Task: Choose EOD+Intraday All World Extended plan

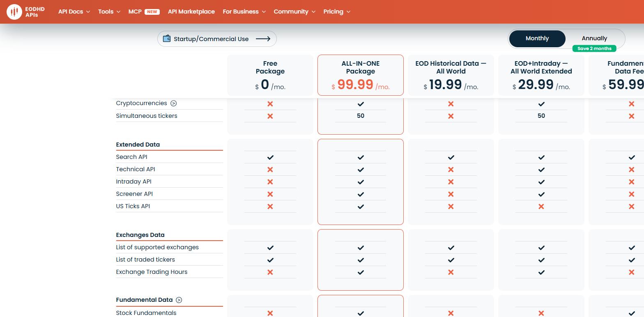Action: (x=541, y=75)
